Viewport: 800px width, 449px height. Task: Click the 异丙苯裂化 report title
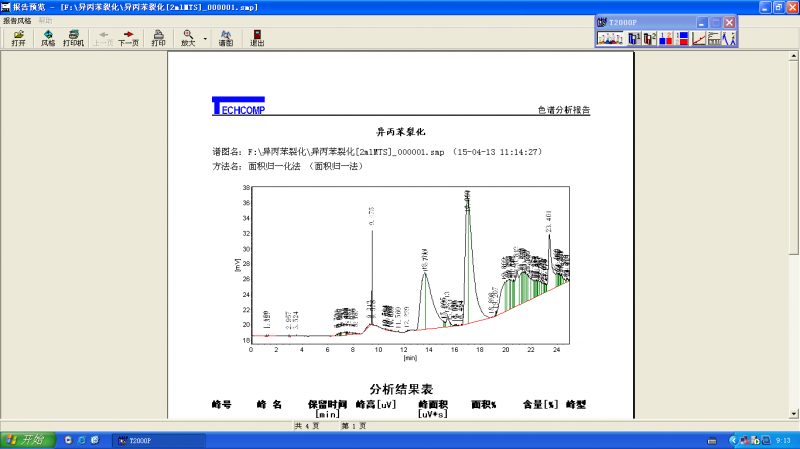click(x=401, y=132)
